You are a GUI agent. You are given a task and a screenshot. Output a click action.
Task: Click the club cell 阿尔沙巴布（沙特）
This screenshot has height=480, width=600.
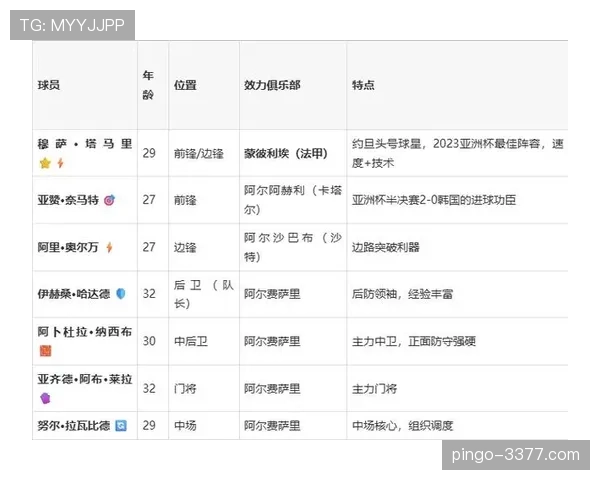point(293,247)
